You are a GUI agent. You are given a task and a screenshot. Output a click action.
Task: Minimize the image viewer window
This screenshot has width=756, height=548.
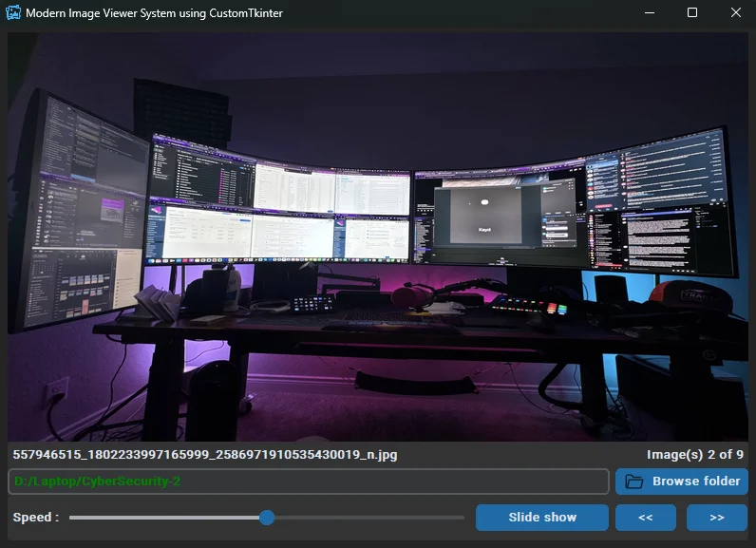point(650,12)
